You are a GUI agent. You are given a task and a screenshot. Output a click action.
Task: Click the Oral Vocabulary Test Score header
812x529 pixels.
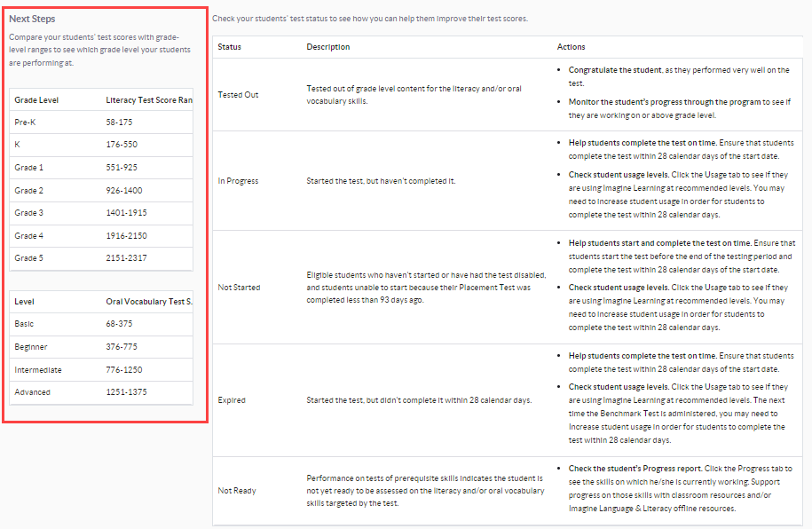point(149,302)
